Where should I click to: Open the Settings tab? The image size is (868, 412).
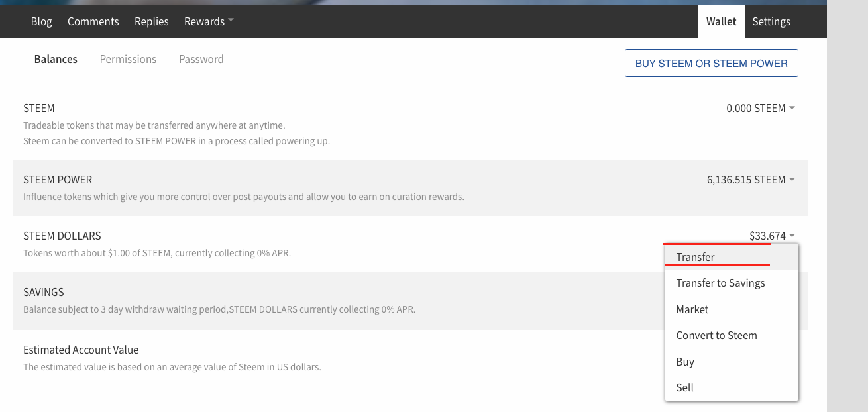click(771, 21)
